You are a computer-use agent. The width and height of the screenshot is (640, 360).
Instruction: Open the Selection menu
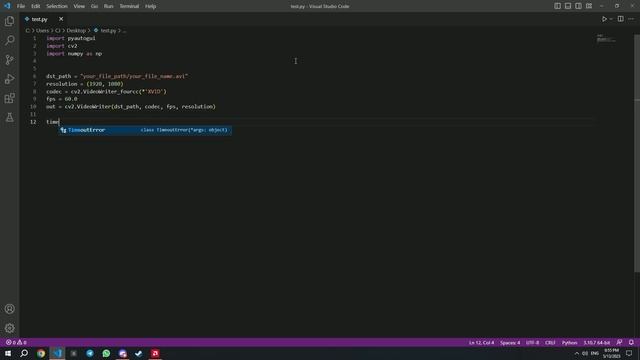pos(57,6)
